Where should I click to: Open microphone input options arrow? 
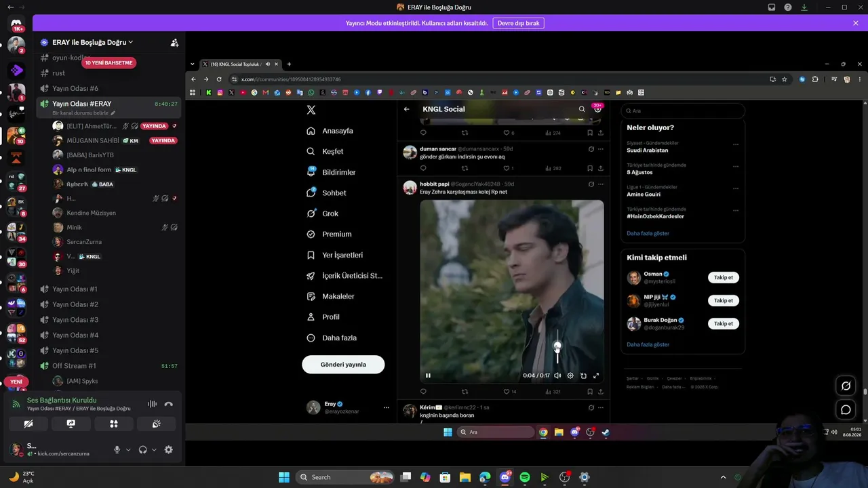(128, 449)
